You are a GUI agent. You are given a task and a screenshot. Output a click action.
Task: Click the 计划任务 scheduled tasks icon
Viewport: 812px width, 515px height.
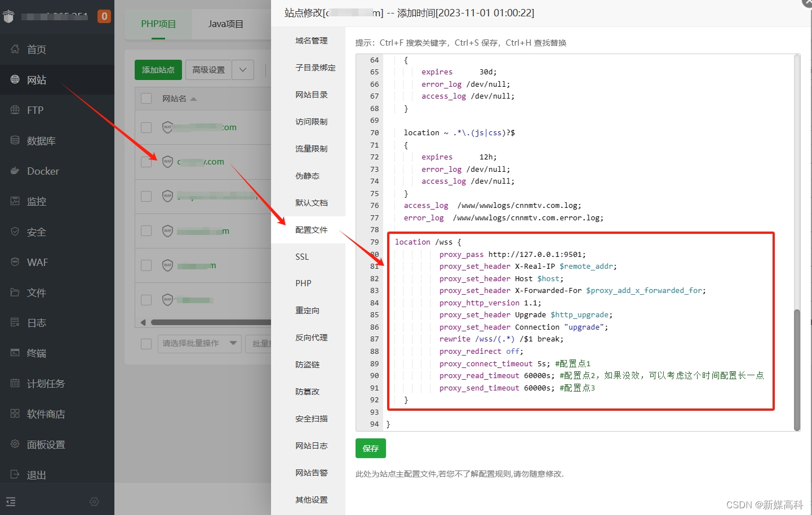click(x=15, y=383)
